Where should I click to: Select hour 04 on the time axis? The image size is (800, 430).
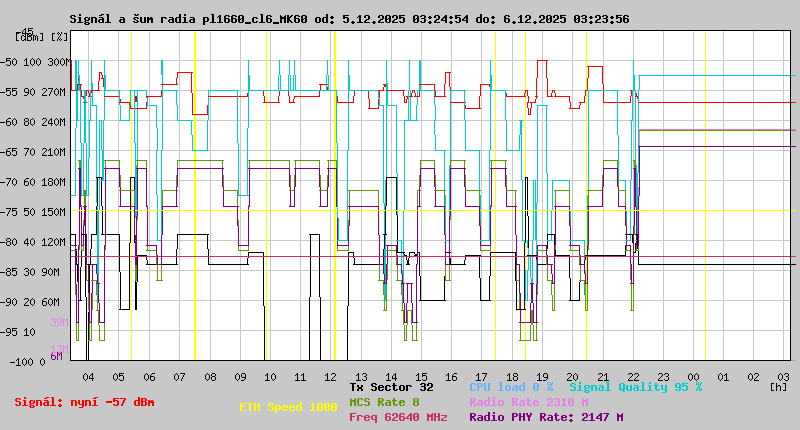88,376
